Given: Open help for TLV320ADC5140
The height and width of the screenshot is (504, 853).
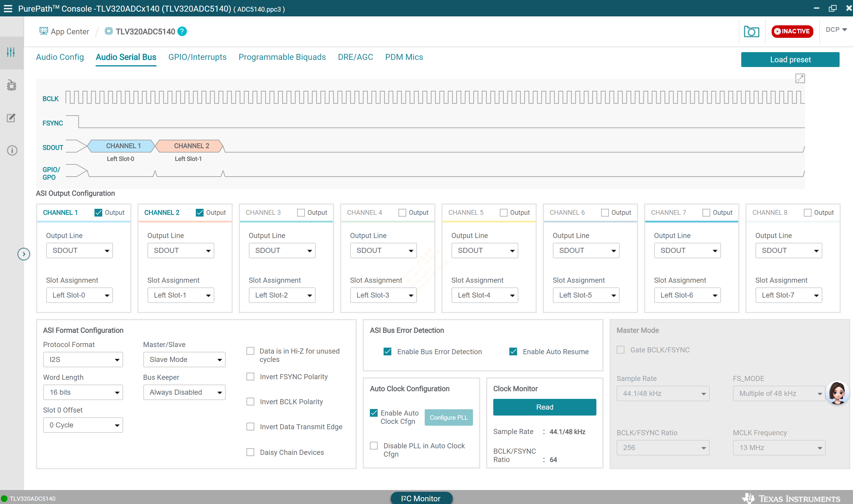Looking at the screenshot, I should pyautogui.click(x=182, y=31).
